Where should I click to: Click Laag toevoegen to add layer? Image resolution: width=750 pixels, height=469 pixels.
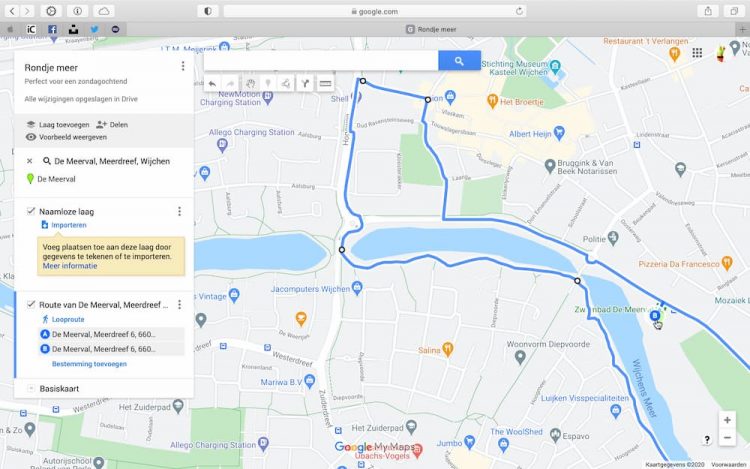[x=59, y=125]
